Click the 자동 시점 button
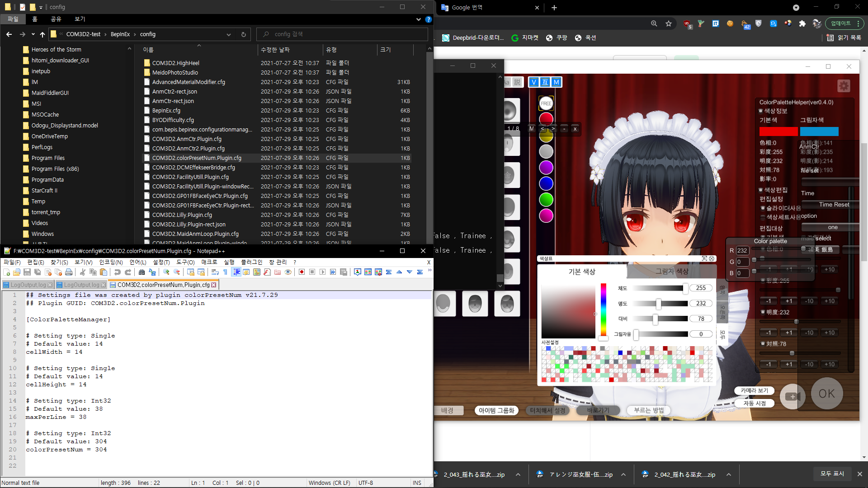Viewport: 868px width, 488px height. pos(754,403)
